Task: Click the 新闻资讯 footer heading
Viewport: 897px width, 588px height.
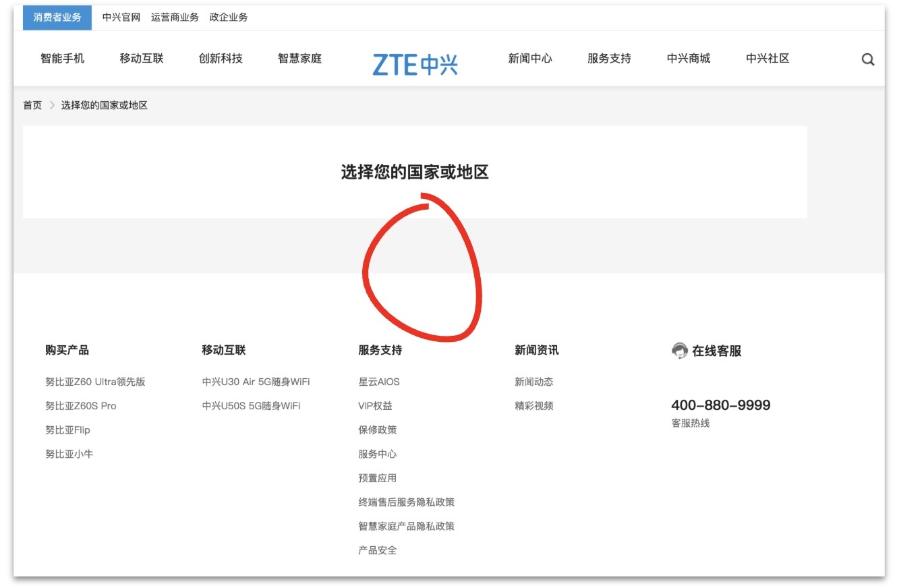Action: tap(537, 350)
